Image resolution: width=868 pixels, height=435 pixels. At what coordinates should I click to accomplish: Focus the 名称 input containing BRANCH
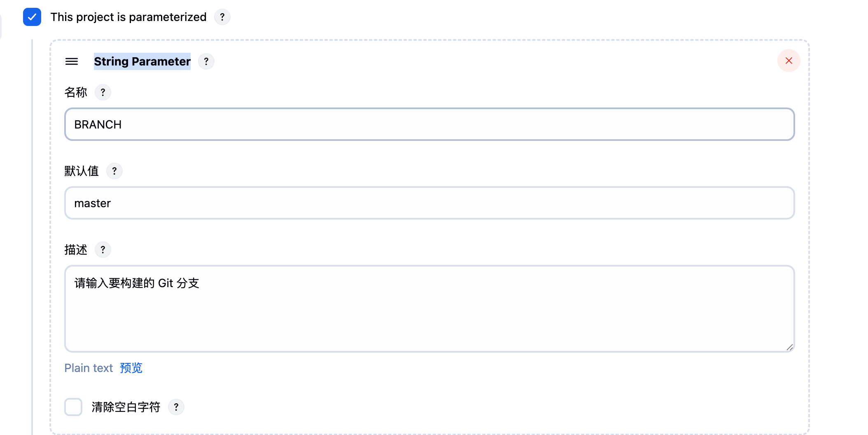429,124
